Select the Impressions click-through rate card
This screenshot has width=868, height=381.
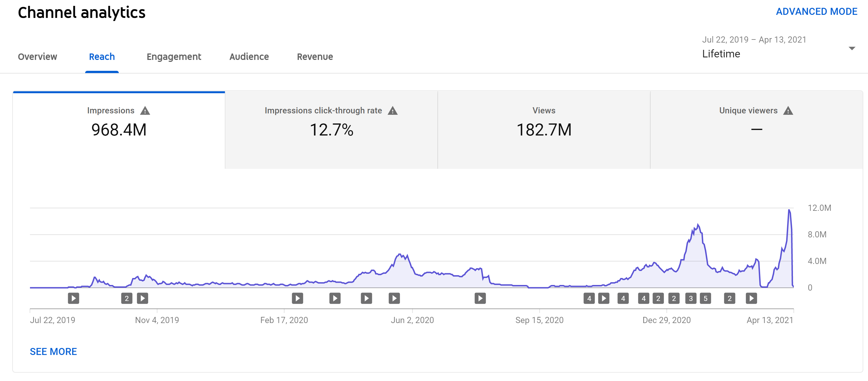pos(331,130)
